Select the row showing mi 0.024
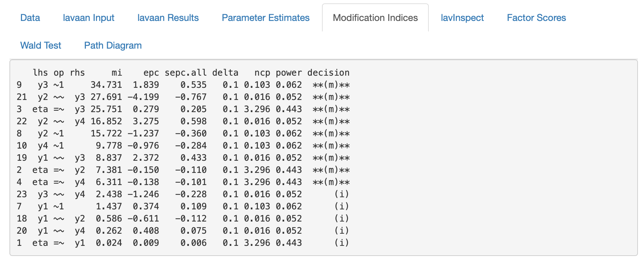644x258 pixels. tap(169, 242)
